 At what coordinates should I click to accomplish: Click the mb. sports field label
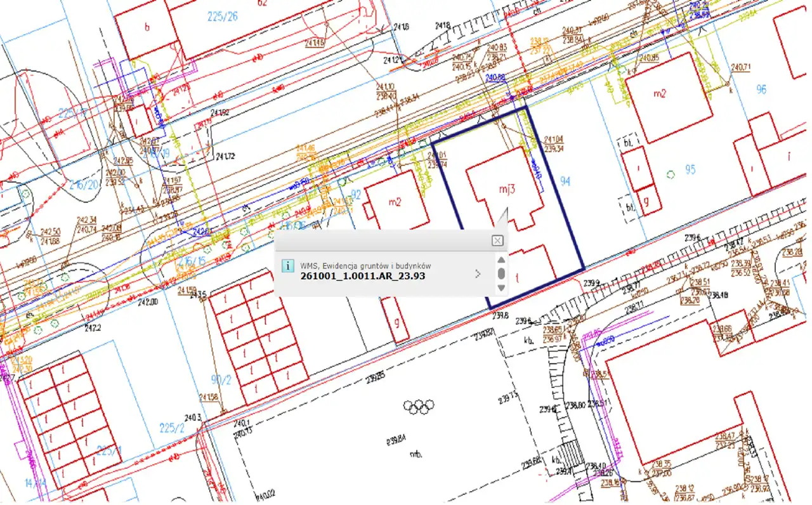click(416, 454)
